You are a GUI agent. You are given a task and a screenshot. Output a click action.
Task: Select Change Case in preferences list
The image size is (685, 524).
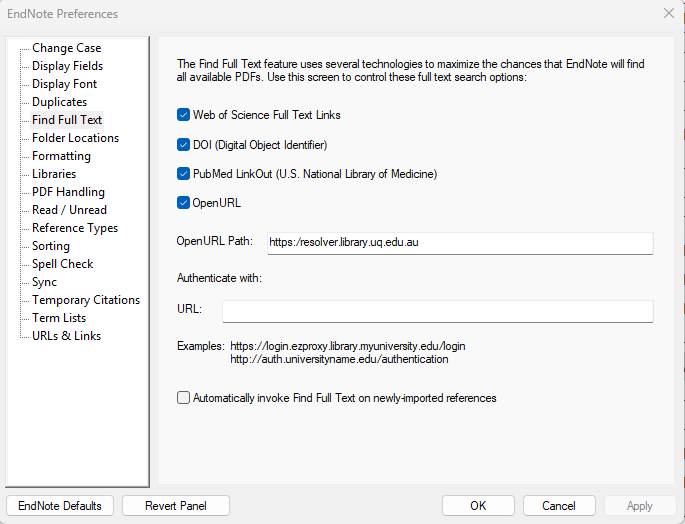[x=66, y=48]
